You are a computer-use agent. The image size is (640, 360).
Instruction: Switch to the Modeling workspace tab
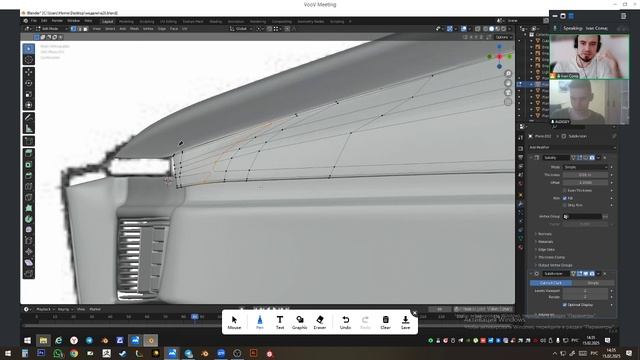[x=126, y=21]
